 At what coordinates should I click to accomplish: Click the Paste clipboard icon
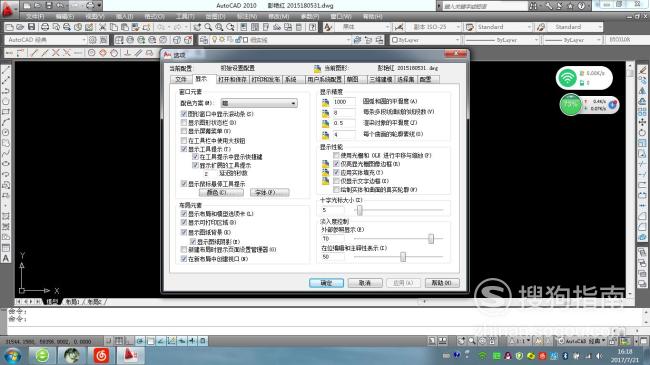[124, 27]
